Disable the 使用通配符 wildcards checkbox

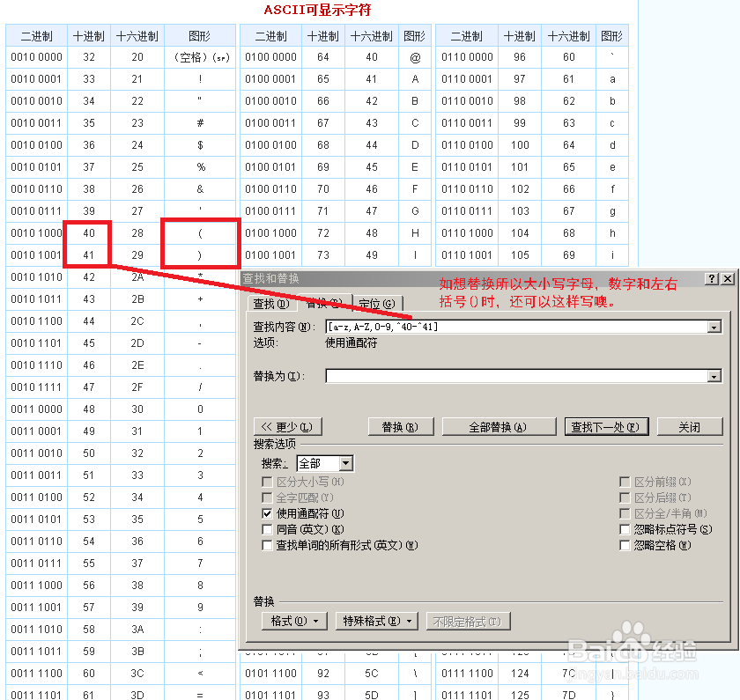tap(267, 512)
